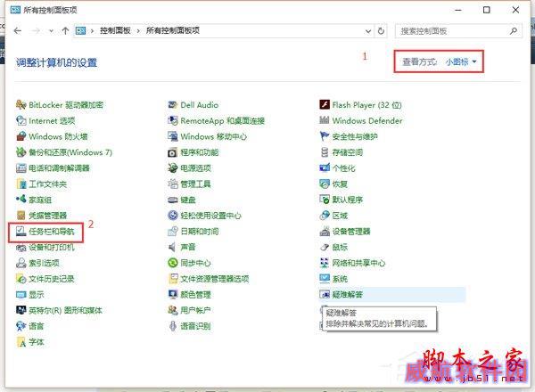Click the forward navigation arrow

pyautogui.click(x=36, y=31)
